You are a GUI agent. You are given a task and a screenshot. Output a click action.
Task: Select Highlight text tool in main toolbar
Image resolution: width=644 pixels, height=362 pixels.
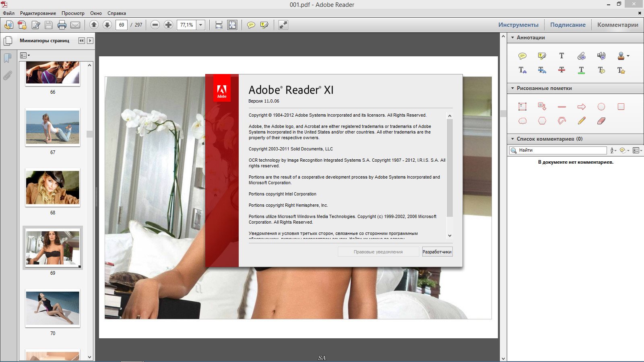[264, 25]
